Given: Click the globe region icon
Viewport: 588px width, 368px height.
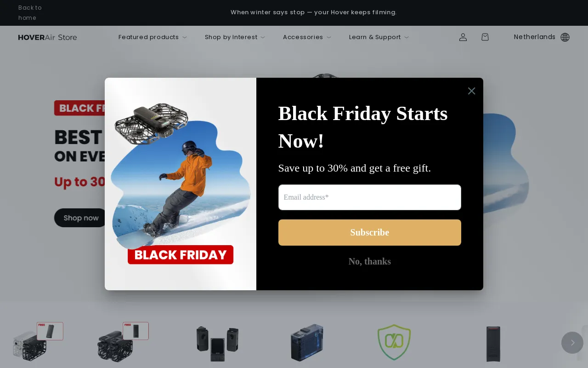Looking at the screenshot, I should (565, 37).
